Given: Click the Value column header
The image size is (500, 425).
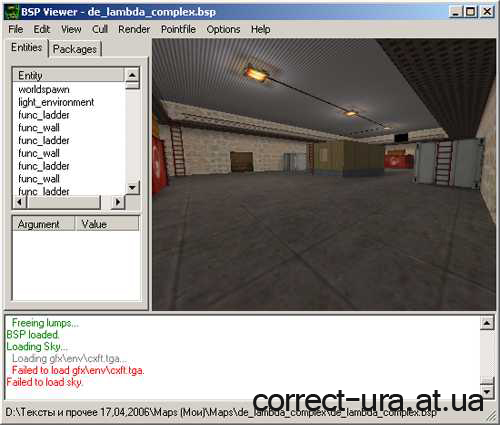Looking at the screenshot, I should 107,224.
